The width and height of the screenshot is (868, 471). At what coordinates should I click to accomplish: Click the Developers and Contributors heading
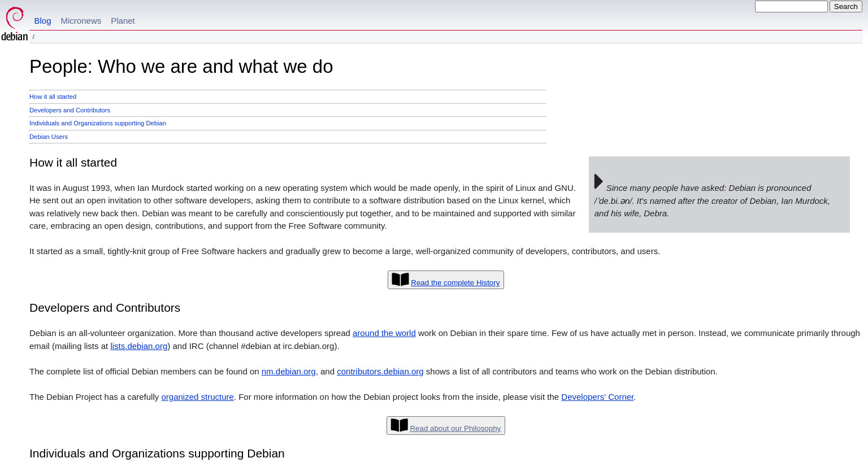tap(105, 308)
